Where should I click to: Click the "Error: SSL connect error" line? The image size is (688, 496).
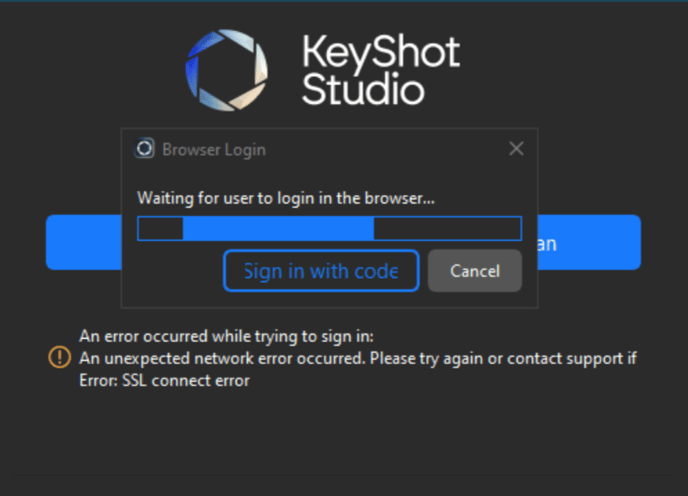click(x=164, y=381)
